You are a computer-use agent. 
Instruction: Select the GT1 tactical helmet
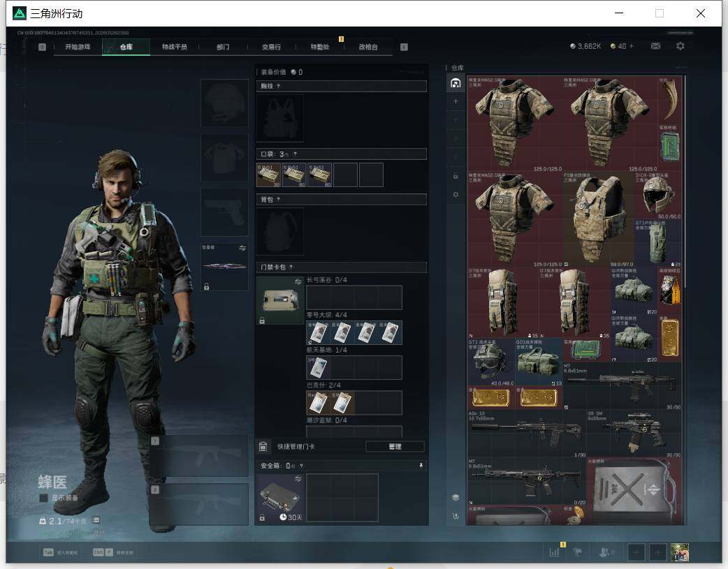click(x=490, y=362)
